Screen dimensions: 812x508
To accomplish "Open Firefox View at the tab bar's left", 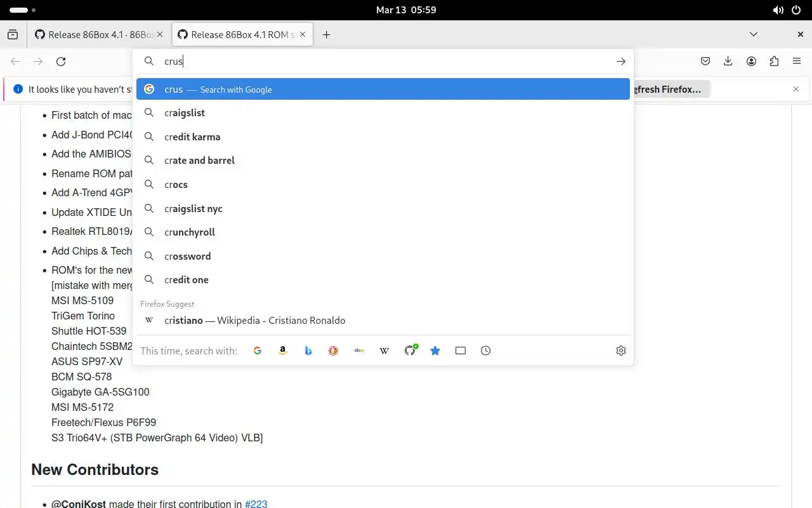I will (13, 35).
